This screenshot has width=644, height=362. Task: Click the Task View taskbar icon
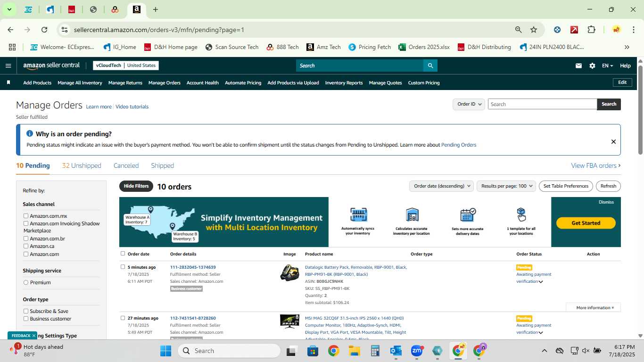292,351
